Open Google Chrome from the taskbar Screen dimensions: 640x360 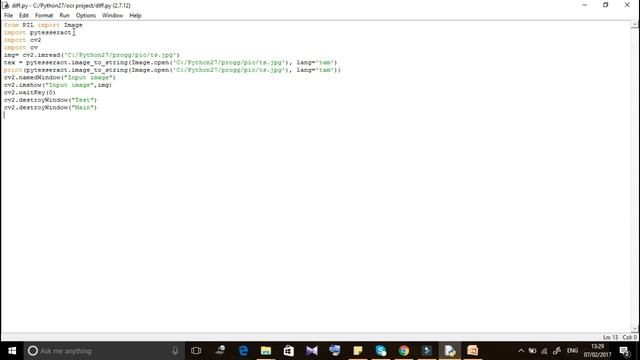click(x=404, y=351)
